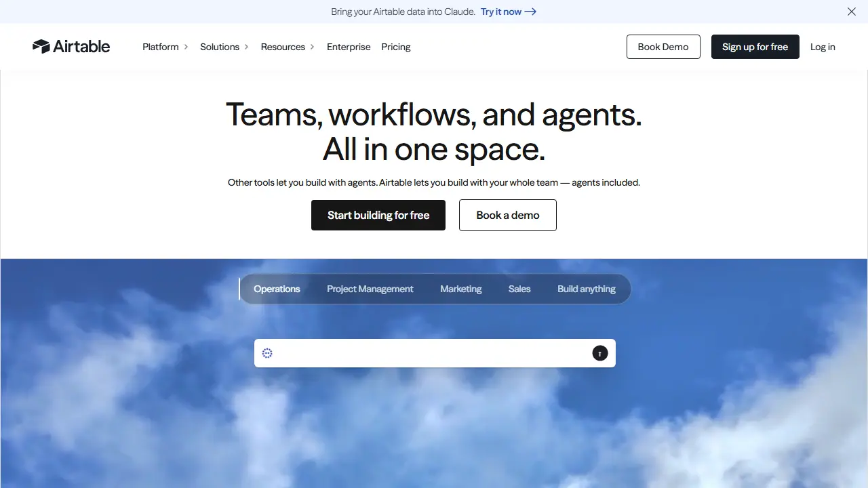Click the banner text about Claude
Image resolution: width=868 pixels, height=488 pixels.
click(x=403, y=12)
